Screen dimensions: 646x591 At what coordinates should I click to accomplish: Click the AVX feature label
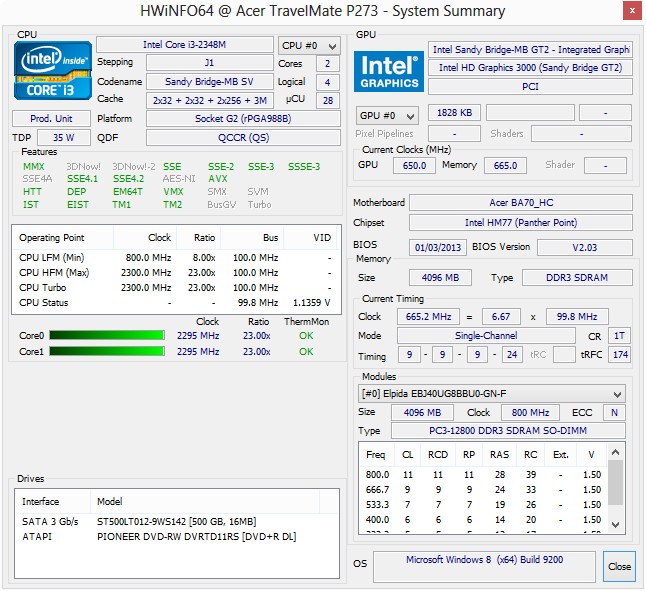tap(218, 179)
